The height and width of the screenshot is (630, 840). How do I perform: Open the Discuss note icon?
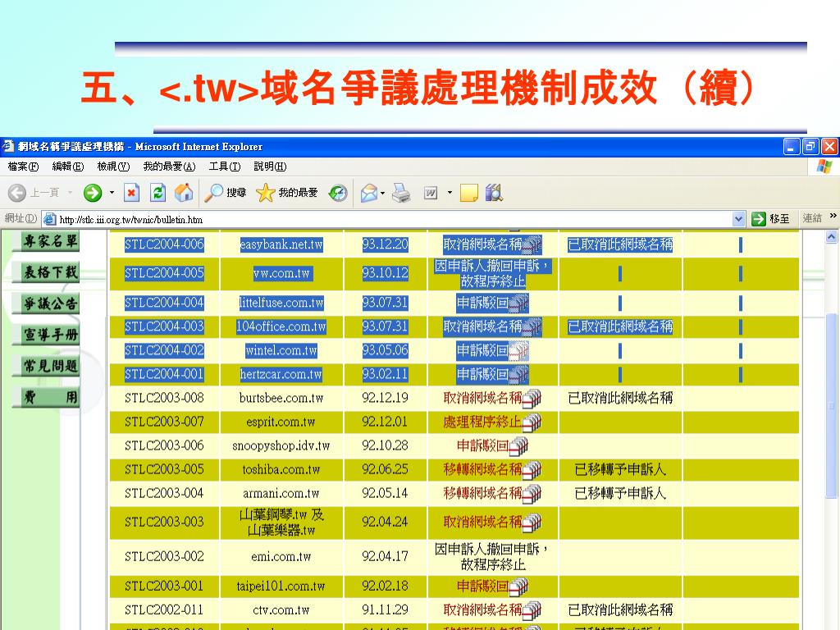468,193
